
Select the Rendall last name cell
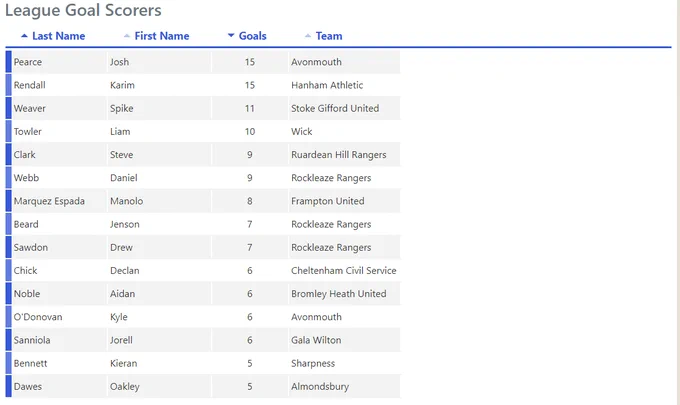point(59,85)
